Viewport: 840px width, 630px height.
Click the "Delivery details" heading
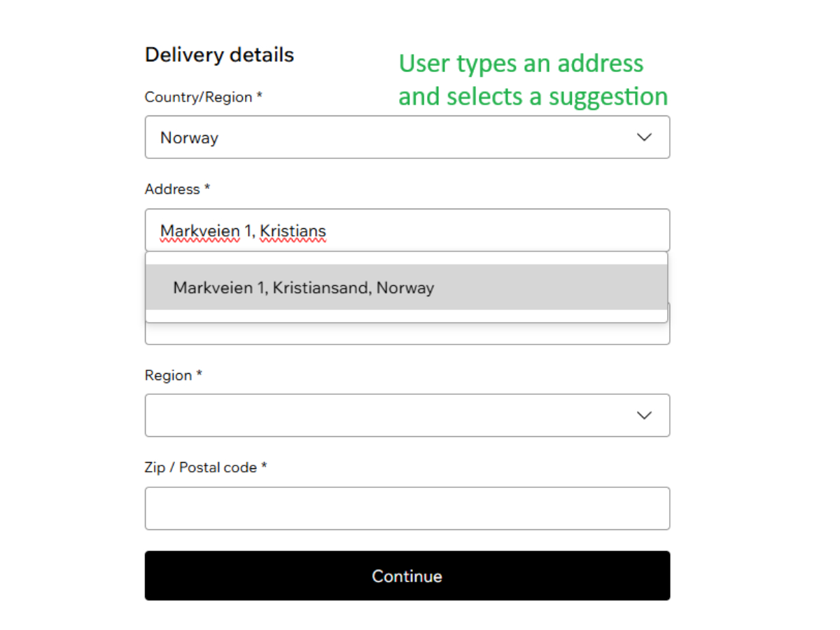click(x=219, y=55)
